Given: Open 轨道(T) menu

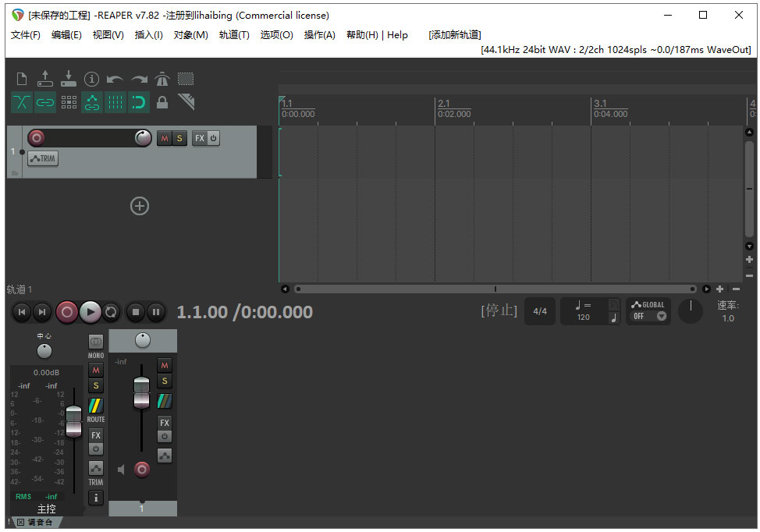Looking at the screenshot, I should pos(234,35).
